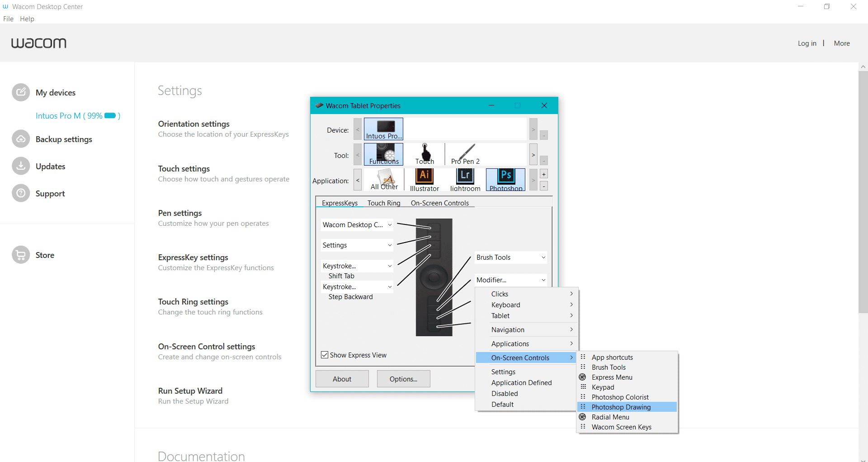Remove application with minus button beside Application row
The width and height of the screenshot is (868, 462).
pos(544,186)
